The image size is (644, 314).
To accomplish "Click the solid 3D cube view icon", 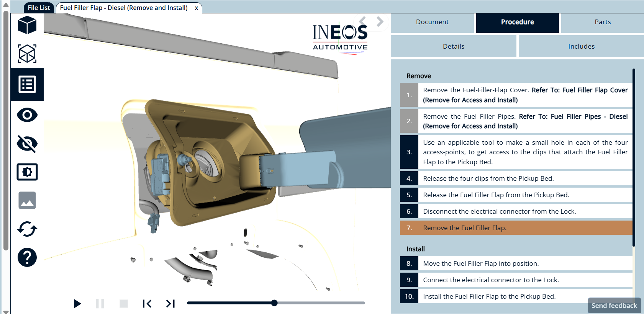I will tap(27, 25).
